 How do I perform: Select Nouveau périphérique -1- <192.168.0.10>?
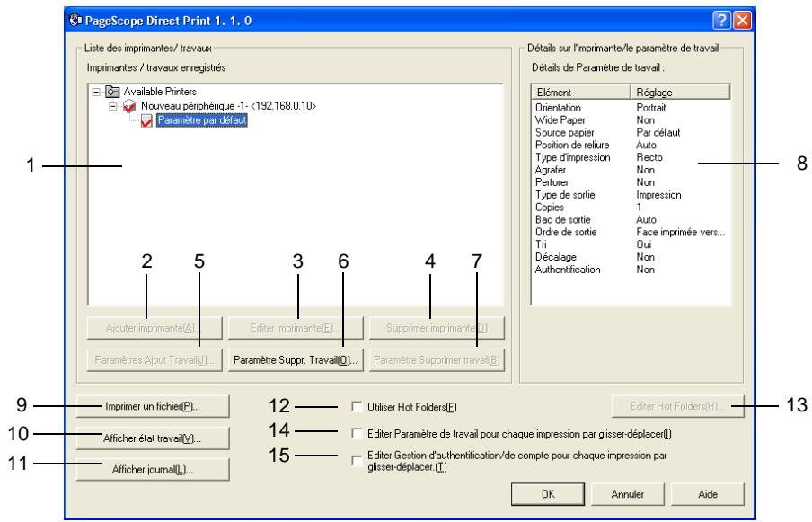[228, 106]
